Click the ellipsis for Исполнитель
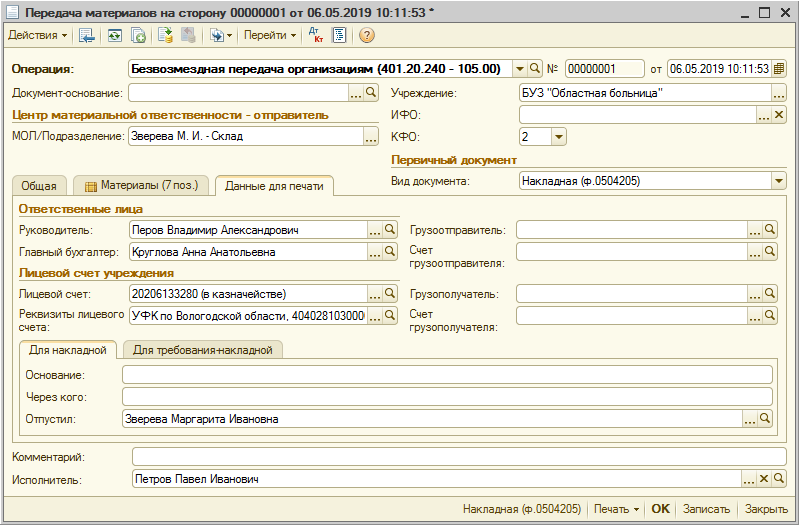Screen dimensions: 799x525 tap(749, 479)
